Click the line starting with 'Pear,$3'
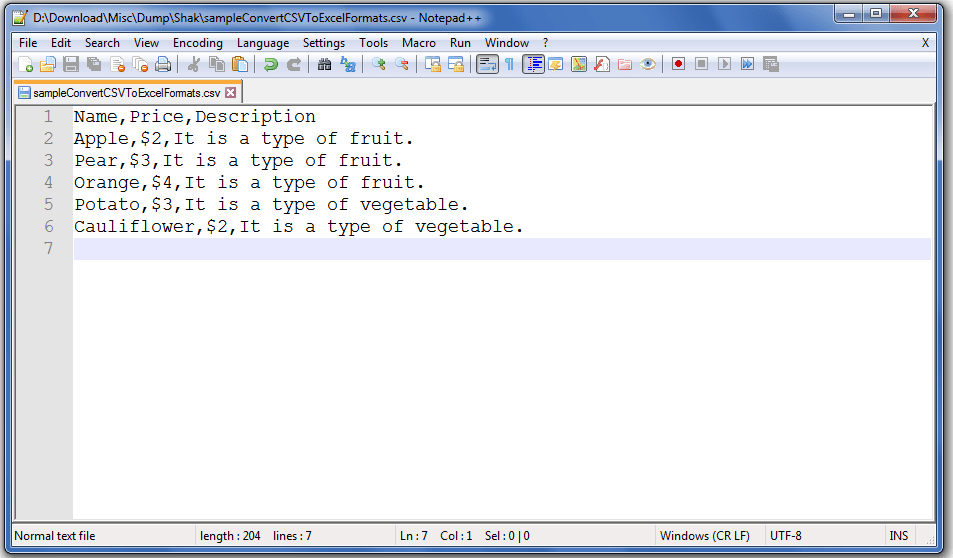Viewport: 953px width, 558px height. click(238, 160)
